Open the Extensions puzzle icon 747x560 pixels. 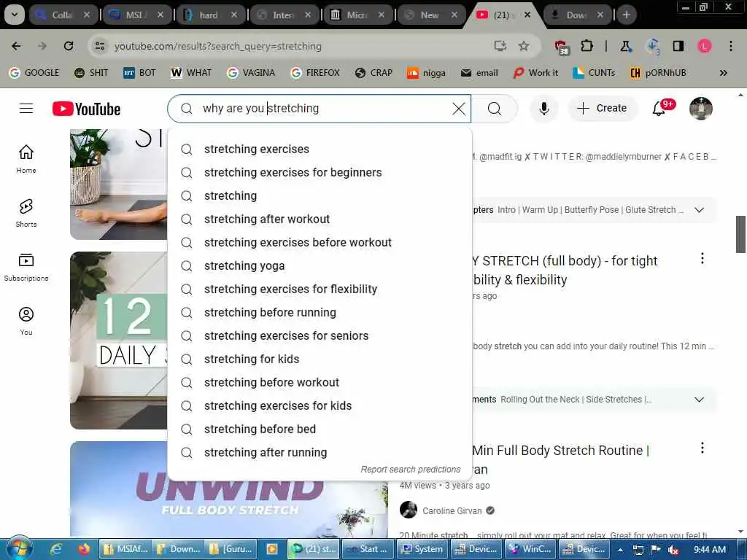click(x=587, y=46)
